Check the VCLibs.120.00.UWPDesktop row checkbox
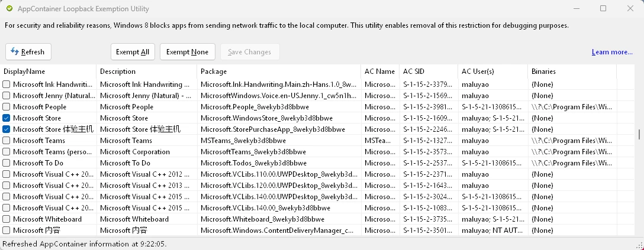 [x=6, y=185]
